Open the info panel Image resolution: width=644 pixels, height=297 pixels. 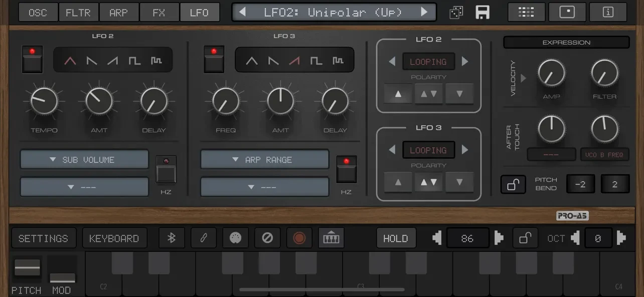(608, 12)
